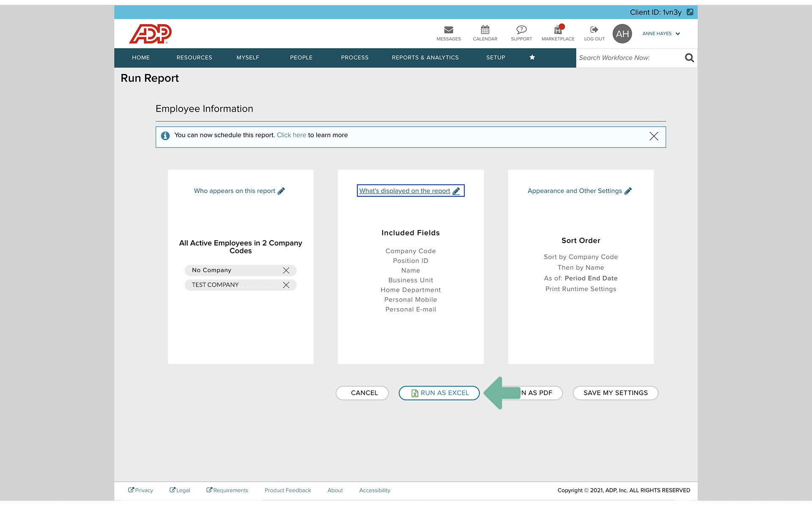Open the Myself menu
This screenshot has width=812, height=505.
248,57
